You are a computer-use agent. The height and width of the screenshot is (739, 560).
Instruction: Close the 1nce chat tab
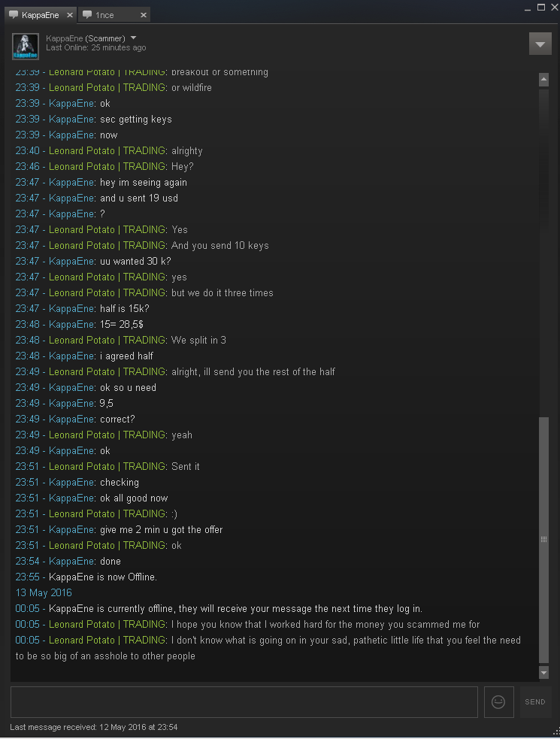click(x=144, y=15)
